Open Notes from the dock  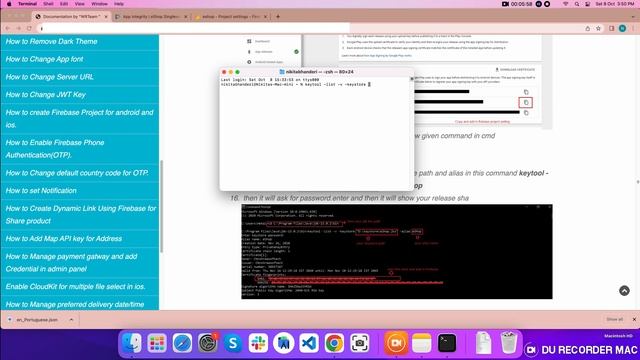(x=421, y=343)
